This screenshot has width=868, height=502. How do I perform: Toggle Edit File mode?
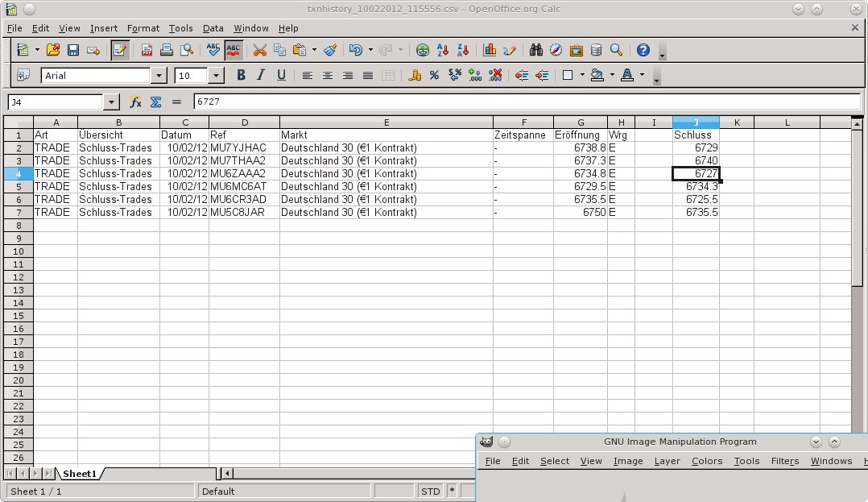[119, 50]
